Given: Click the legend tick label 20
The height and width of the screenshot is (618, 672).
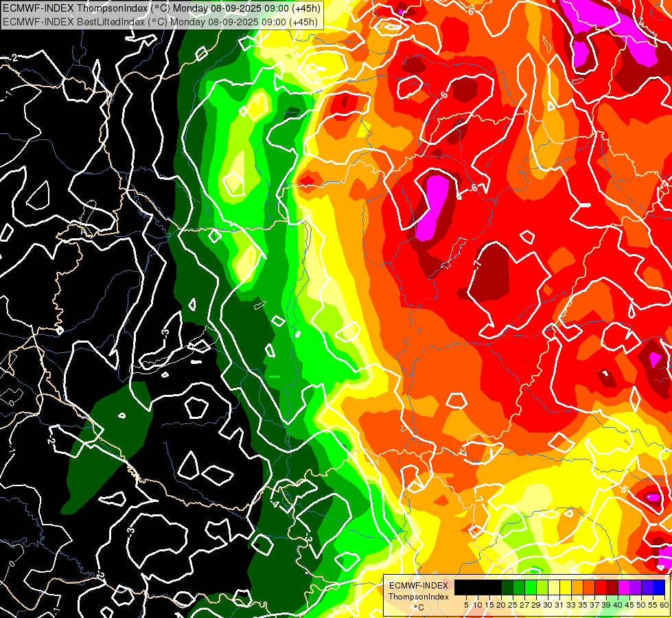Looking at the screenshot, I should click(502, 605).
